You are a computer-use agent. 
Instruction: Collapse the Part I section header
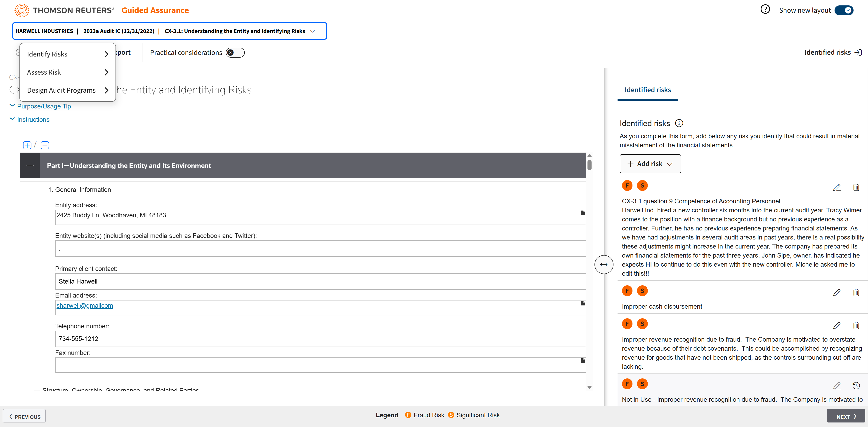30,165
